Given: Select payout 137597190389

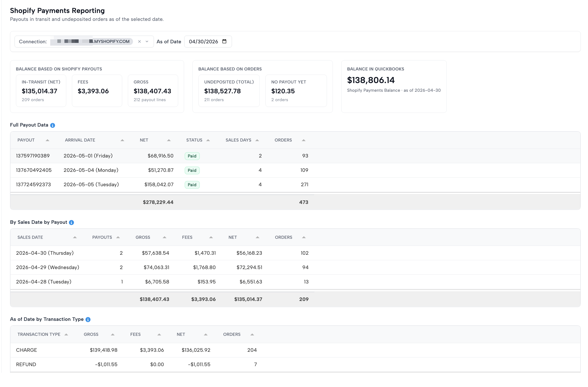Looking at the screenshot, I should point(33,156).
